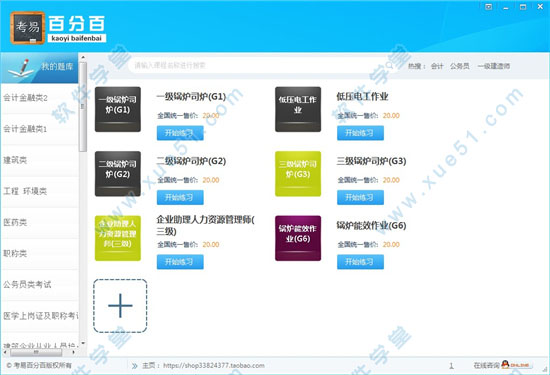Click sidebar horizontal scroll right arrow
The width and height of the screenshot is (550, 375).
[x=73, y=352]
